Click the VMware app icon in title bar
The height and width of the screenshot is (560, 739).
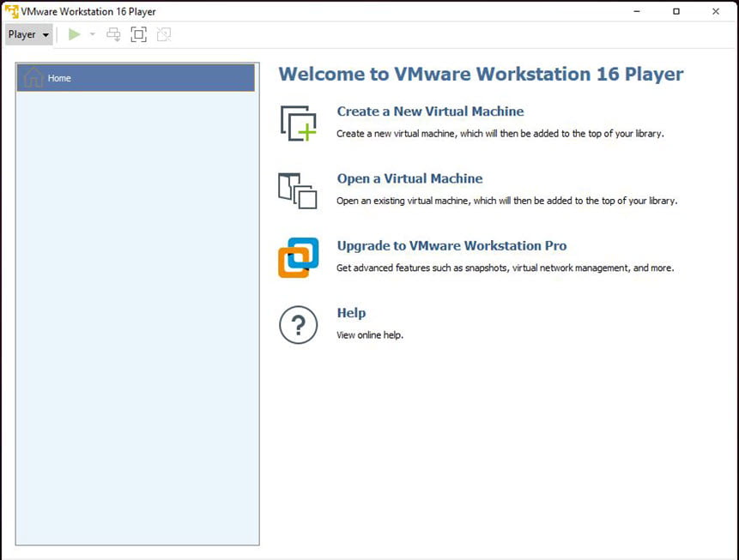coord(11,11)
